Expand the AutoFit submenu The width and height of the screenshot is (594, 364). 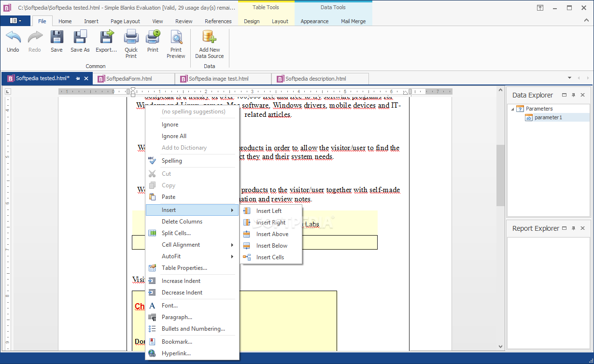point(192,256)
